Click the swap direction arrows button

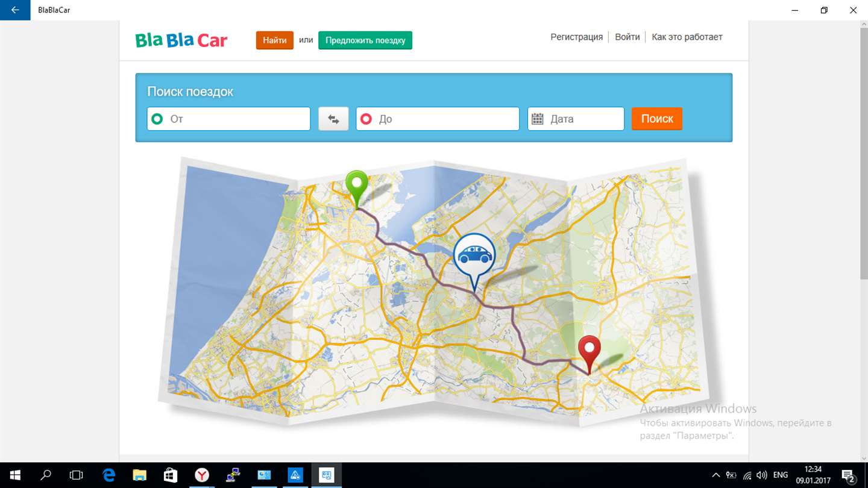(x=333, y=119)
